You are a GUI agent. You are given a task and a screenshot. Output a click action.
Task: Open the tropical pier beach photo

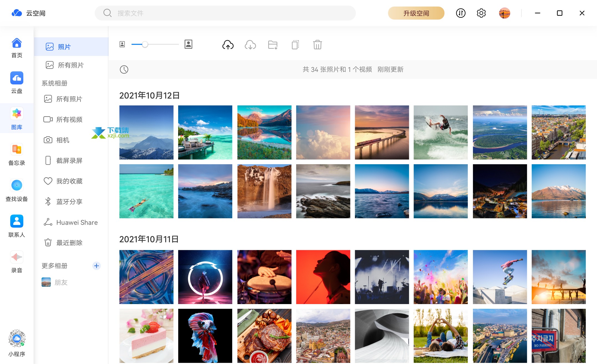pos(205,132)
